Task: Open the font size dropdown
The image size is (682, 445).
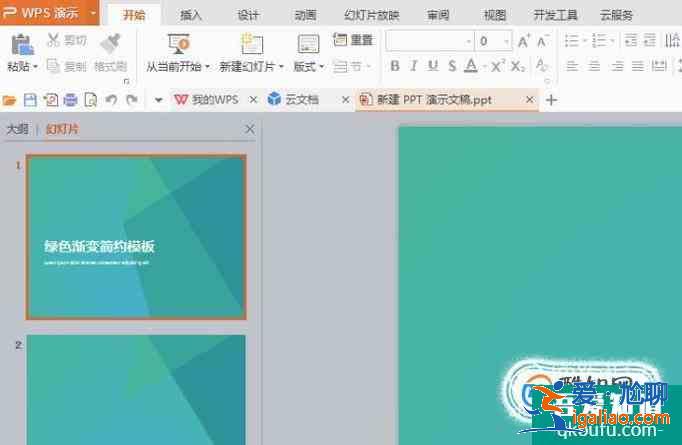Action: click(506, 41)
